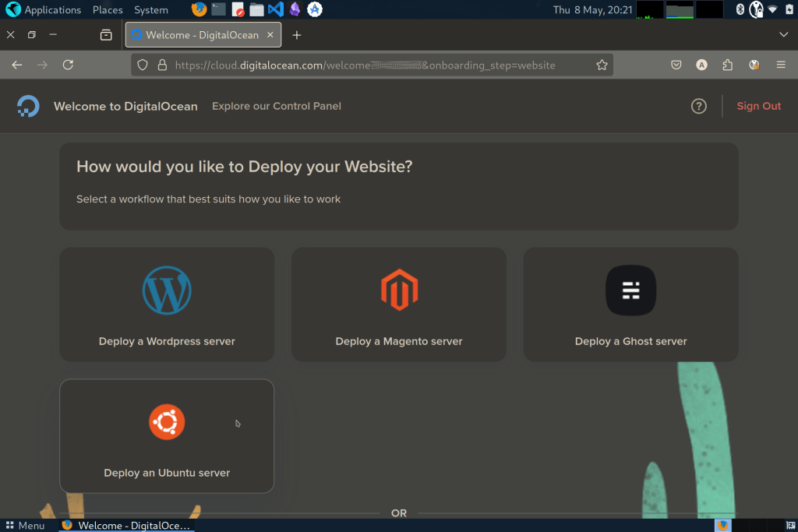Select the Deploy a Wordpress server card
Image resolution: width=798 pixels, height=532 pixels.
pyautogui.click(x=167, y=304)
